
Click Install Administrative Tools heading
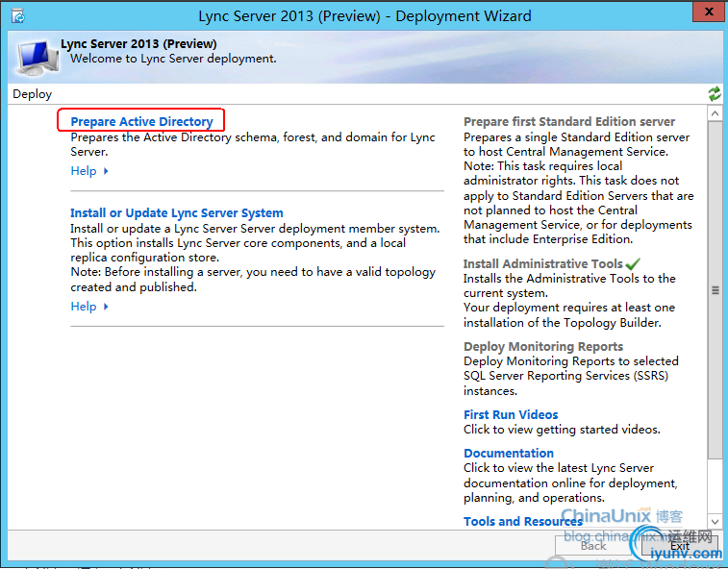[542, 263]
